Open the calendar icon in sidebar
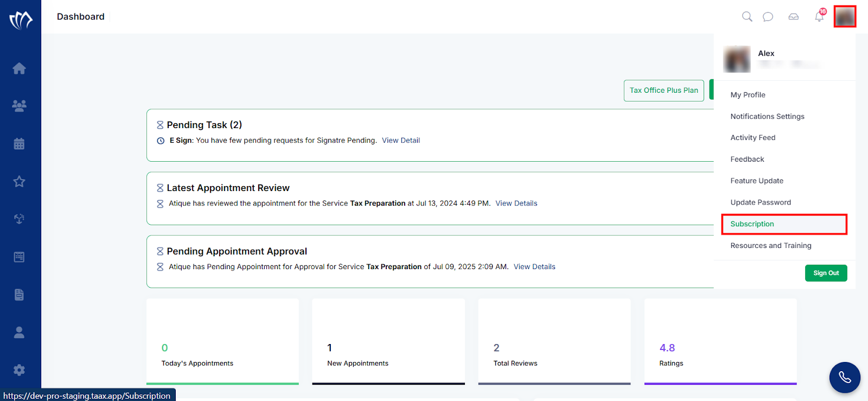The image size is (868, 401). pyautogui.click(x=19, y=144)
